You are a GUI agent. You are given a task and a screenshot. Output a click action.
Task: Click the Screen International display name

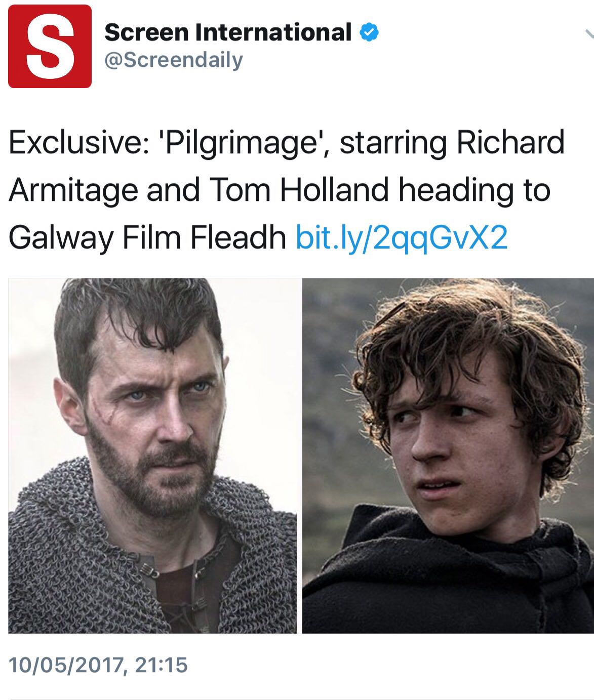[x=227, y=32]
